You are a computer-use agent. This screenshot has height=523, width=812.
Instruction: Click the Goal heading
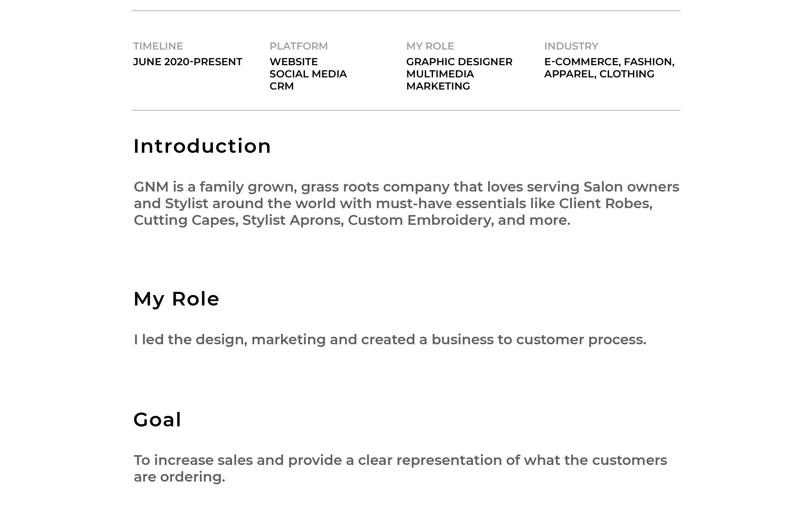click(x=158, y=420)
